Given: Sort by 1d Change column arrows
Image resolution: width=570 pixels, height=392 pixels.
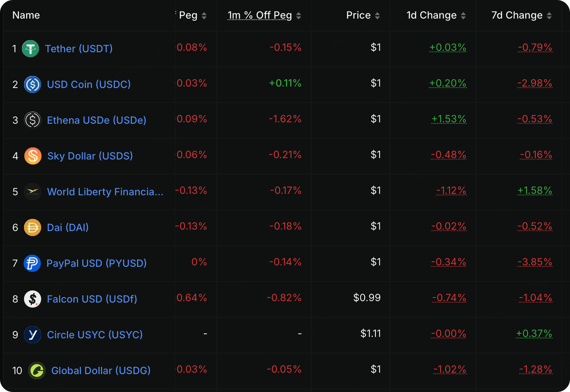Looking at the screenshot, I should coord(463,16).
